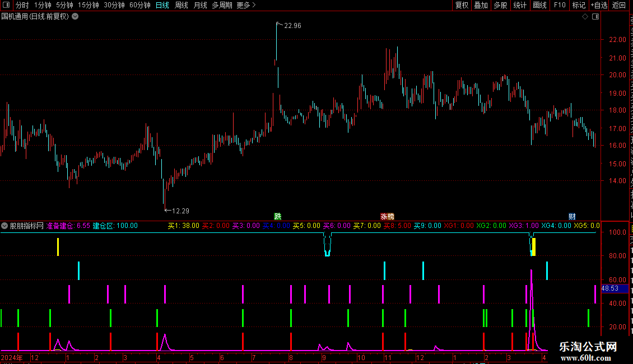
Task: Select the 5分钟 period
Action: pos(64,5)
